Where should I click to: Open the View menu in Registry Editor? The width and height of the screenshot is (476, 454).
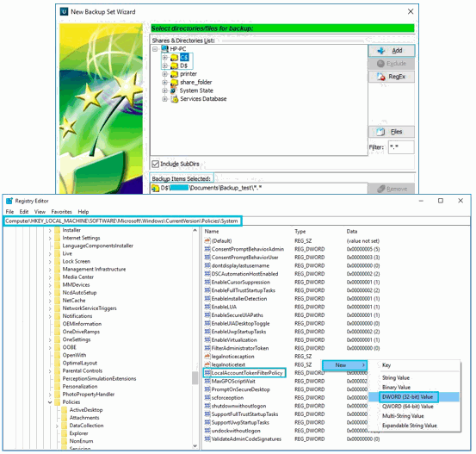point(40,212)
